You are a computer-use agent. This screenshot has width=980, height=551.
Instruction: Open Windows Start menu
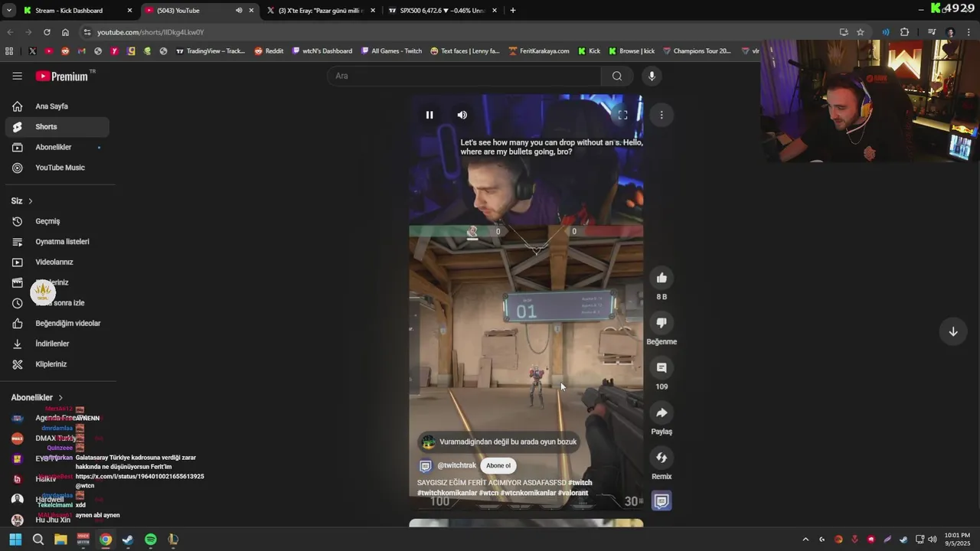pos(15,540)
